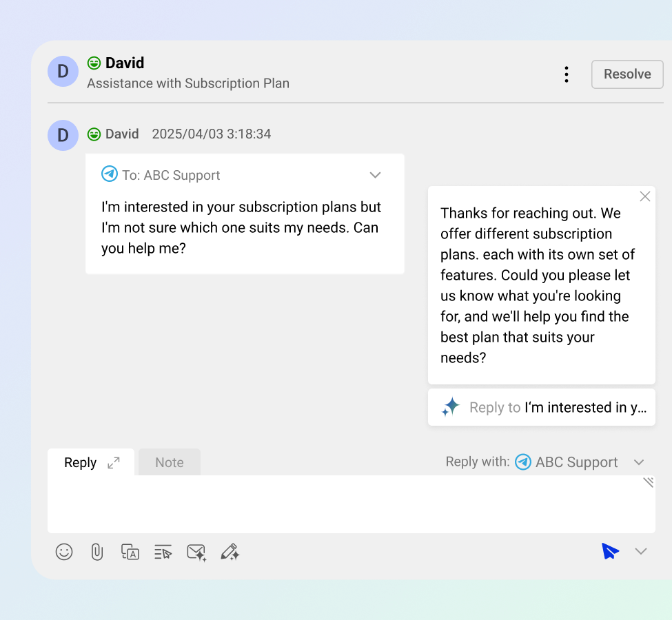
Task: Click the green mood icon beside message sender David
Action: [x=94, y=134]
